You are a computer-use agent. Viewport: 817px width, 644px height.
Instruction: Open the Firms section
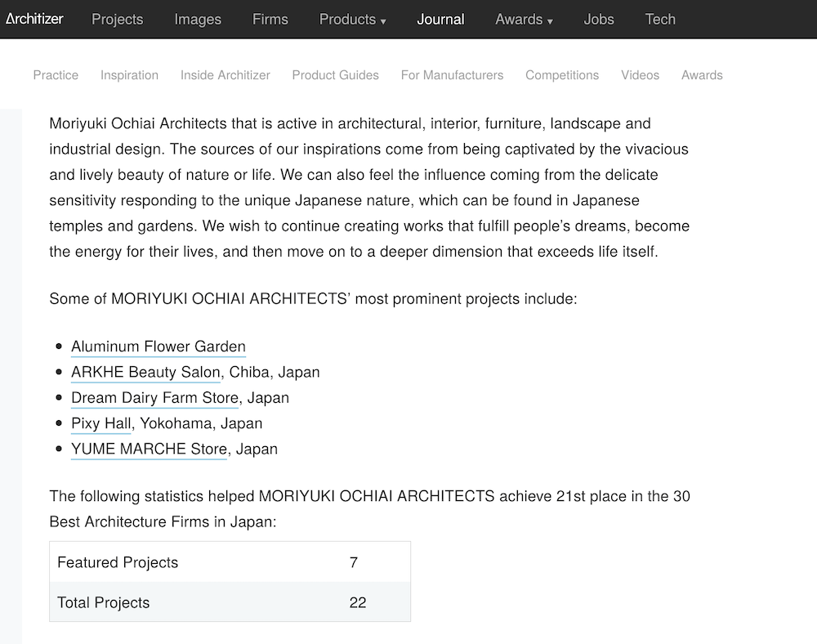270,20
